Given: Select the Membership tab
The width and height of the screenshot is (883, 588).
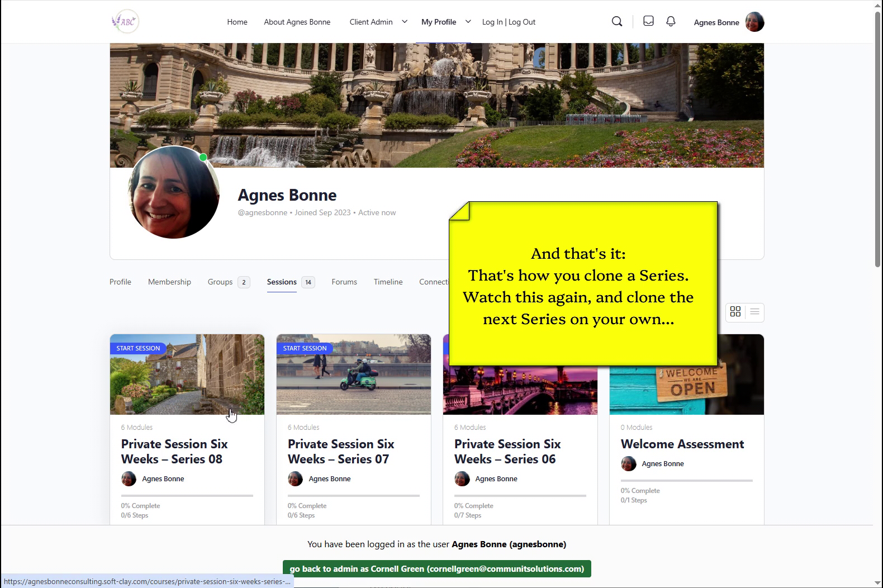Looking at the screenshot, I should [169, 282].
